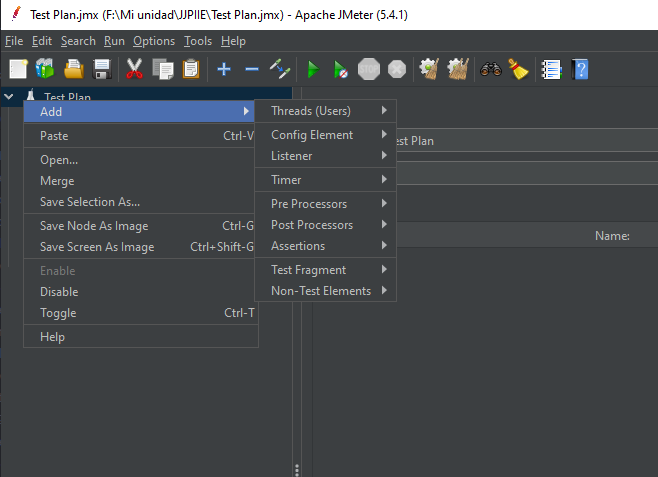Expand all nodes with the plus icon

224,69
